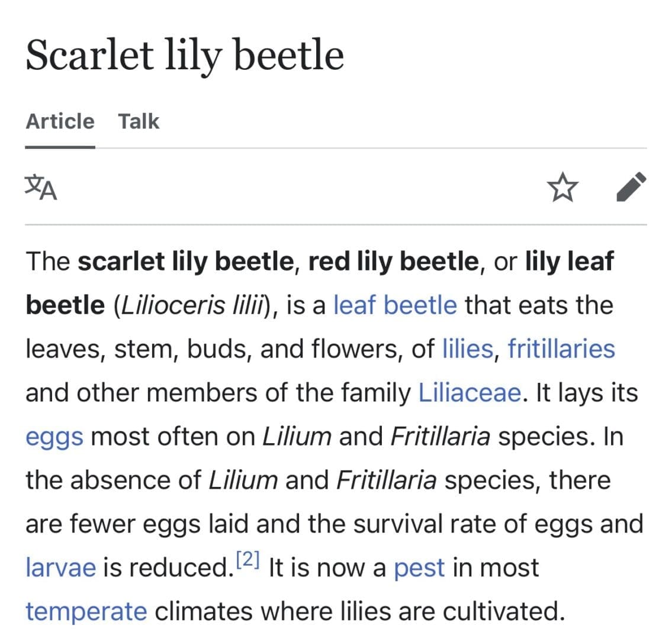Open the 'eggs' article link
This screenshot has height=639, width=672.
[x=53, y=436]
